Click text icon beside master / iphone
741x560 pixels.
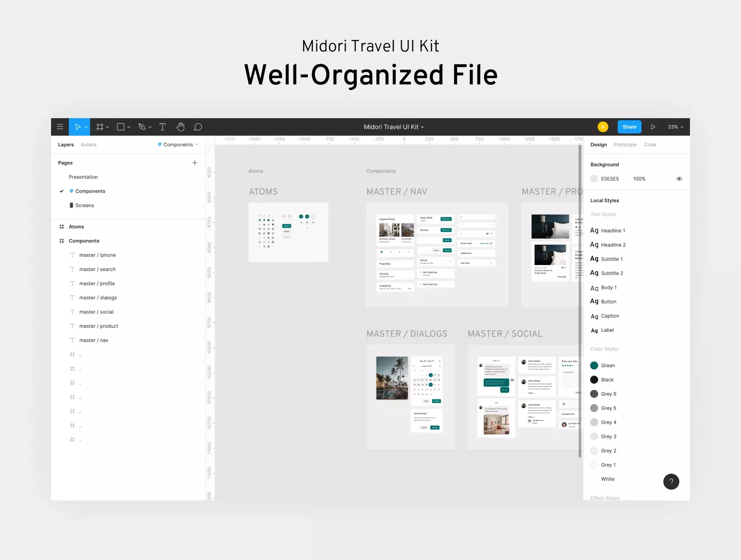[72, 255]
